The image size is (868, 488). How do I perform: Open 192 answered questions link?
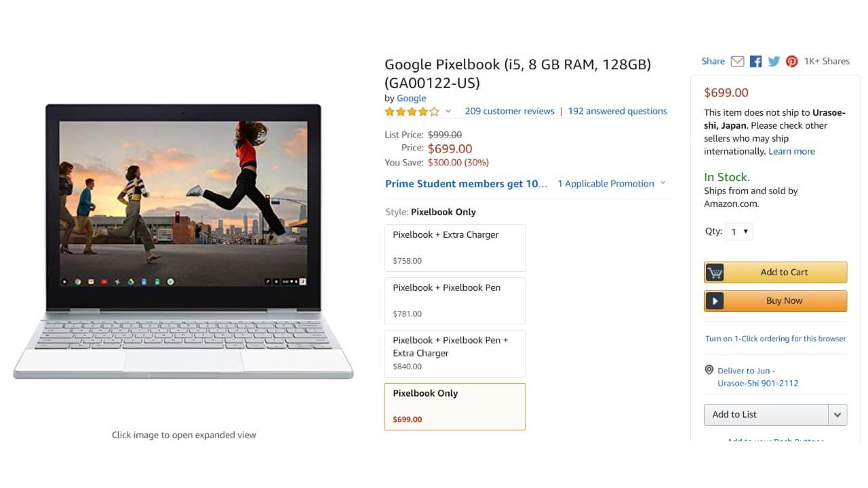point(617,111)
